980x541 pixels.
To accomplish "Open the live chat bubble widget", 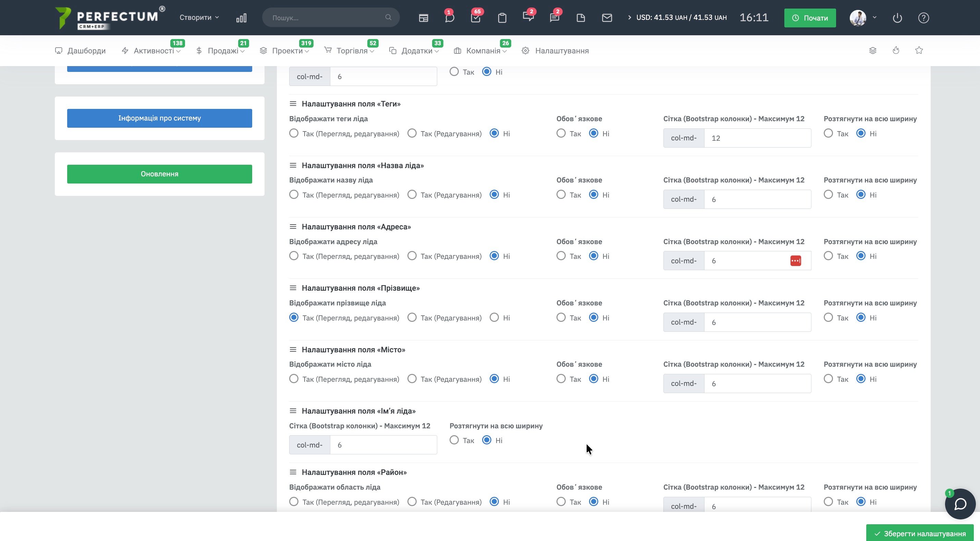I will 960,504.
